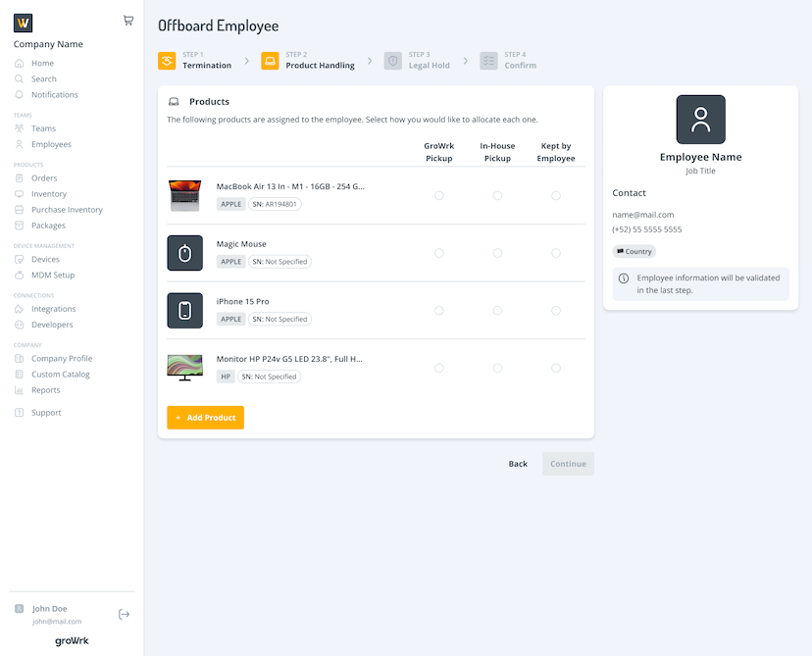Click the logout icon beside John Doe
This screenshot has height=656, width=812.
point(124,614)
